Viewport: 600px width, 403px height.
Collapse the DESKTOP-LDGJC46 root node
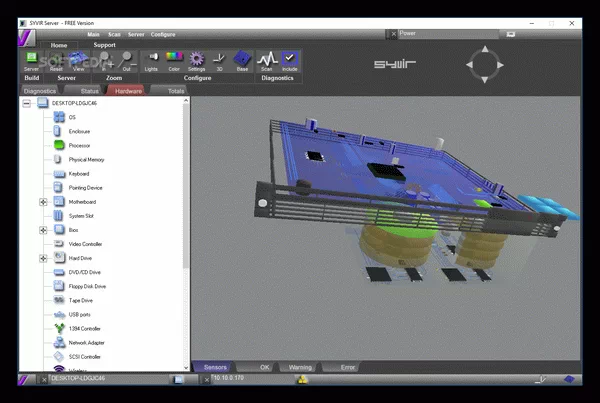click(27, 103)
